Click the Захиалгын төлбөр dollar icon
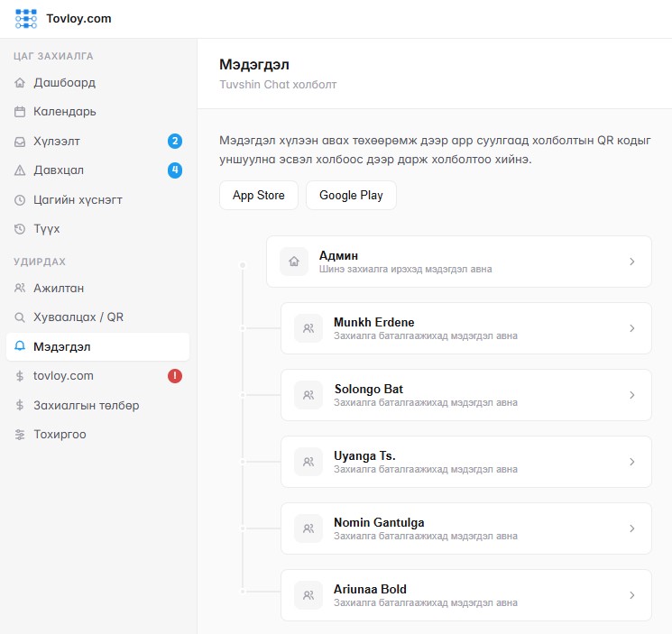Viewport: 672px width, 634px height. pos(20,405)
